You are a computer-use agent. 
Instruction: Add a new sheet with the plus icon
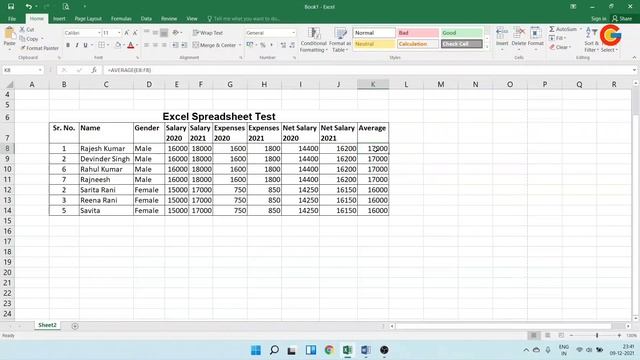(x=75, y=326)
